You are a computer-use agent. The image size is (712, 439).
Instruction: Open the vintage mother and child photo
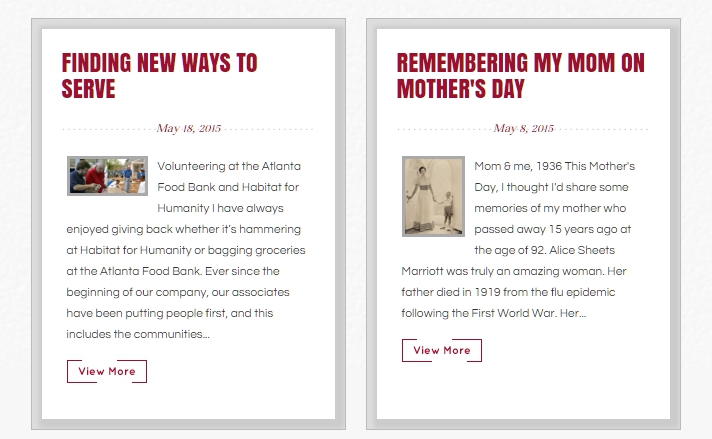[433, 197]
